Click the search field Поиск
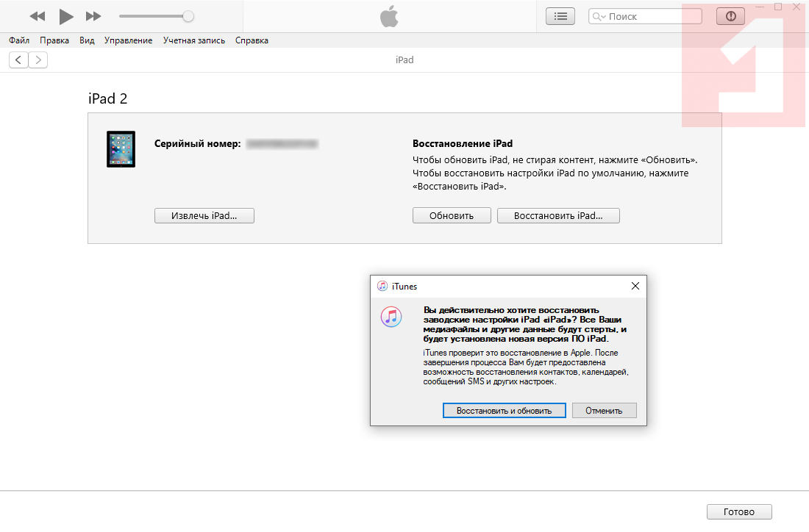The image size is (809, 532). (645, 16)
